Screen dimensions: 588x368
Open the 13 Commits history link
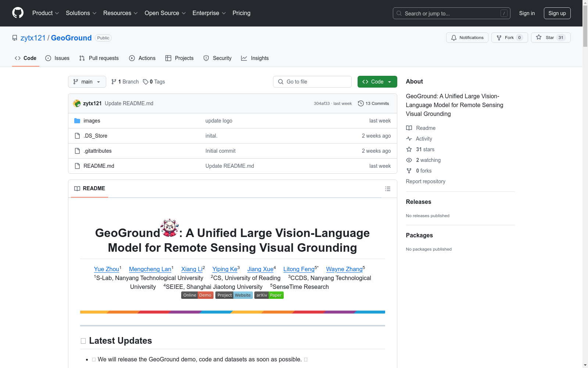tap(373, 103)
